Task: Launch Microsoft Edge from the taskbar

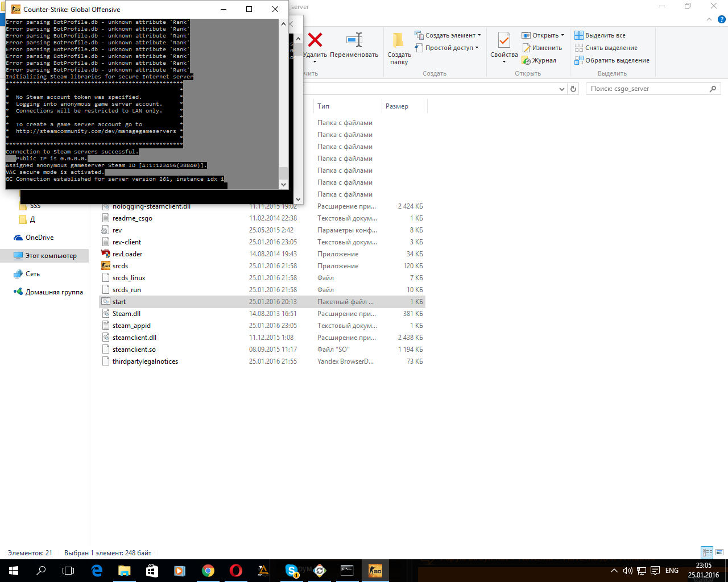Action: click(97, 571)
